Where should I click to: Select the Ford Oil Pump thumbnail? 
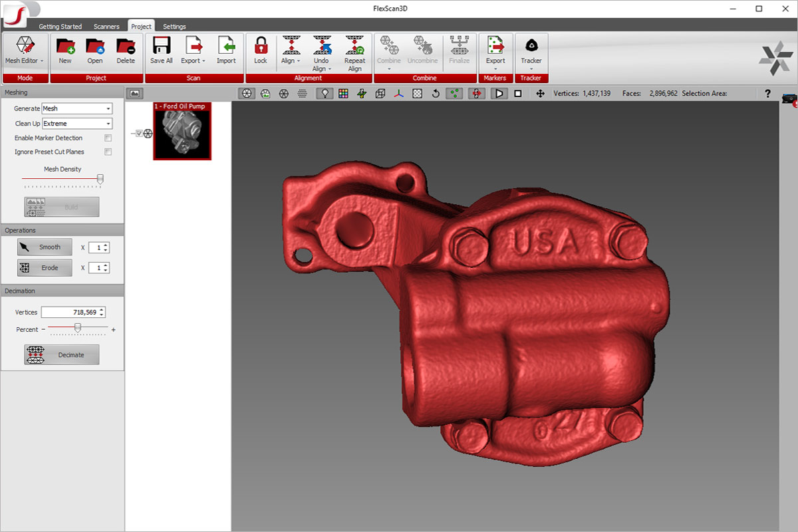point(182,131)
